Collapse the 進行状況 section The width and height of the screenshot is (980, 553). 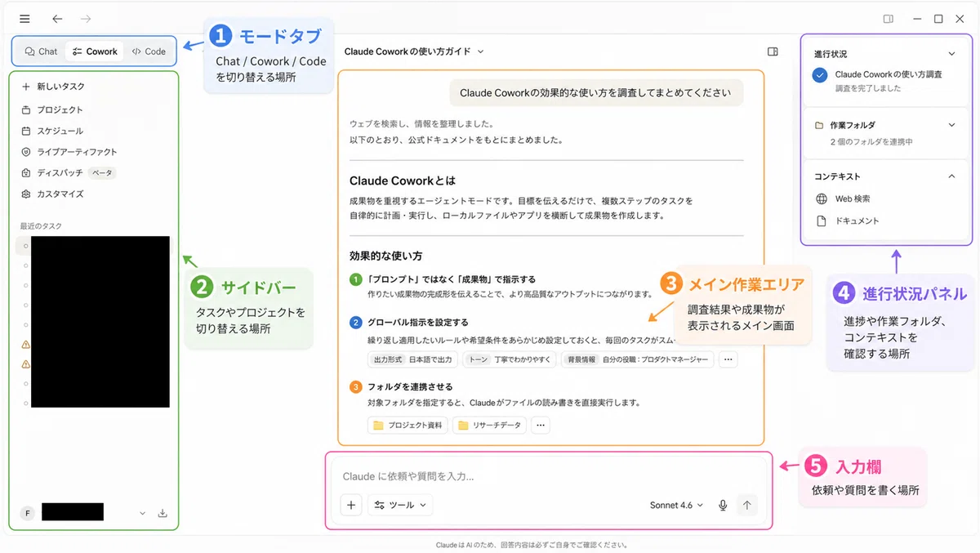point(951,54)
